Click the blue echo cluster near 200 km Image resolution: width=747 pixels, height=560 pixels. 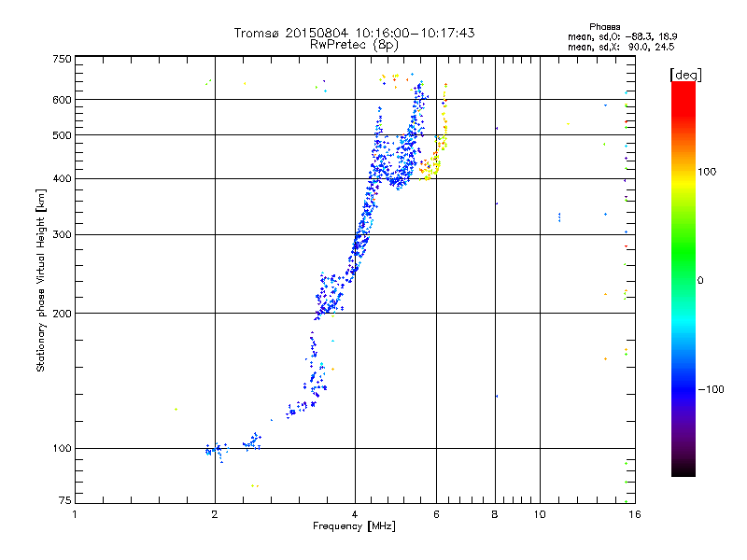(x=330, y=295)
